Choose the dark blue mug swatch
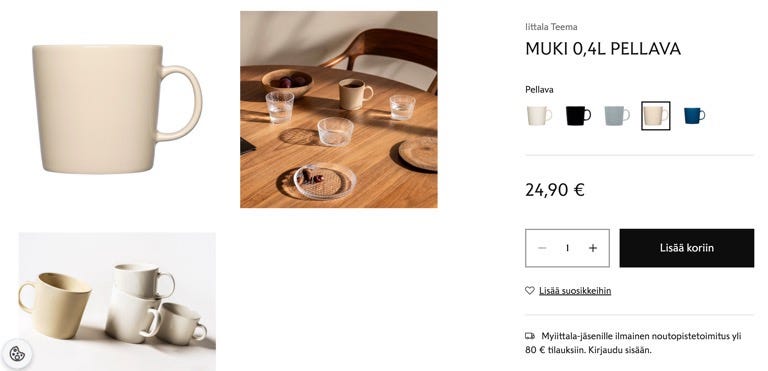The width and height of the screenshot is (768, 371). point(694,116)
